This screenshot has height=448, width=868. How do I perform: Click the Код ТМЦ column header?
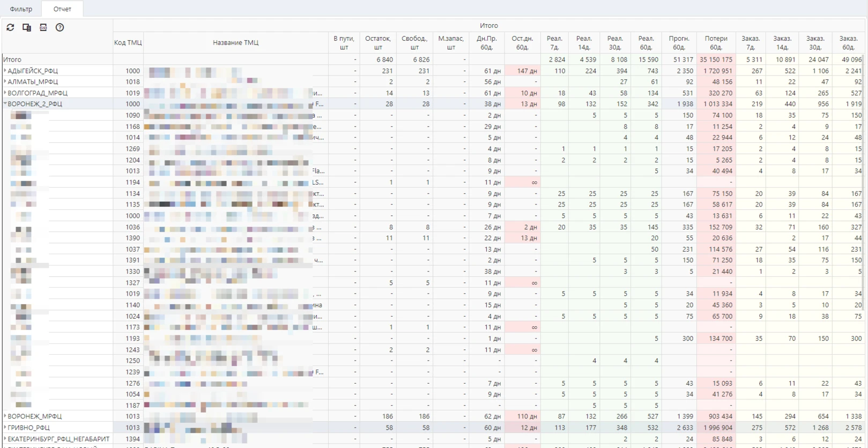pos(128,43)
